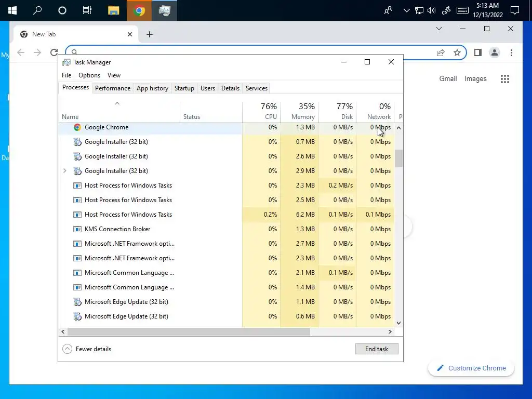Go back in Chrome

(x=21, y=52)
